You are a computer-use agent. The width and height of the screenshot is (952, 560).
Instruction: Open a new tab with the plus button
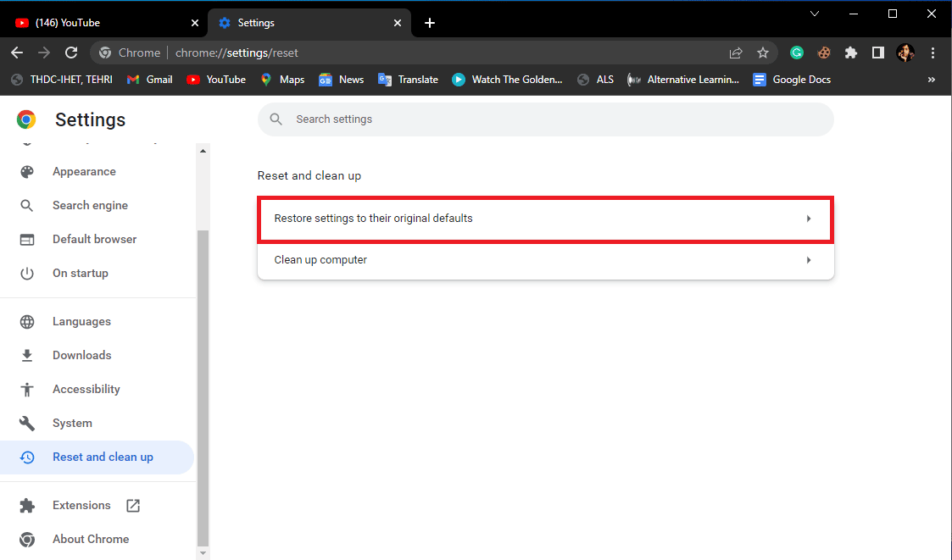tap(430, 23)
